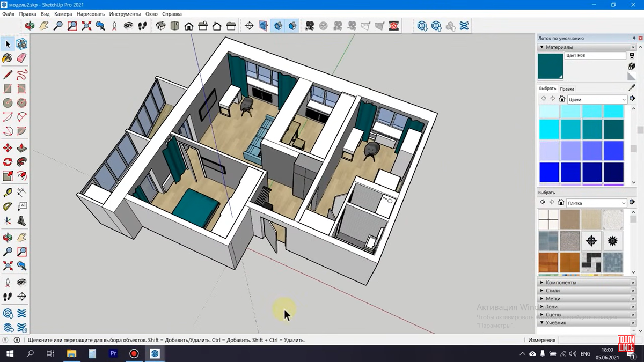
Task: Select the Freehand drawing tool
Action: click(22, 75)
